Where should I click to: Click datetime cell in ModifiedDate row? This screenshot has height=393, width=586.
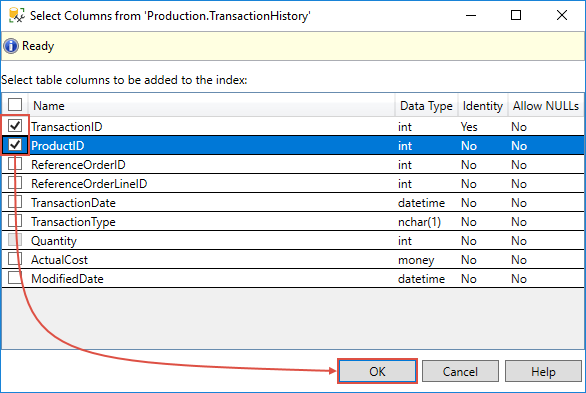coord(421,279)
